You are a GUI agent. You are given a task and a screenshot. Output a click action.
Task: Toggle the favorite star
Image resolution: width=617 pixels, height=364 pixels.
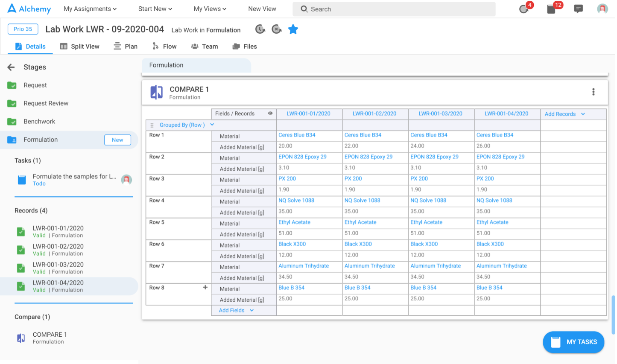click(293, 29)
